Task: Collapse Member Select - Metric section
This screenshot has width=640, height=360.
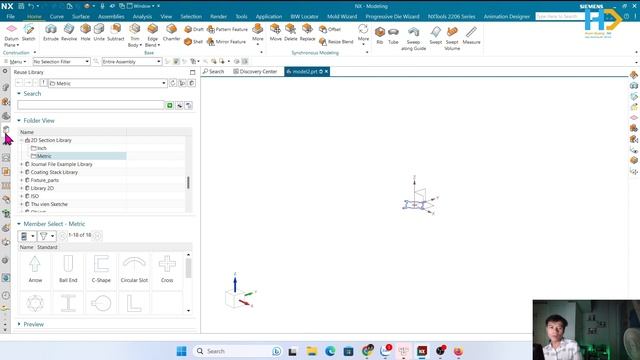Action: (x=19, y=224)
